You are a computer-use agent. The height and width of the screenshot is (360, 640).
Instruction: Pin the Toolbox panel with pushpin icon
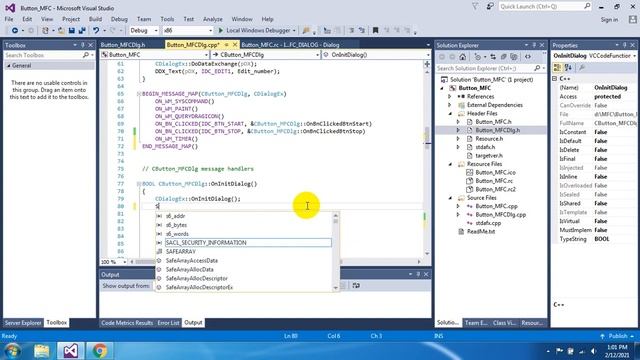[x=83, y=45]
